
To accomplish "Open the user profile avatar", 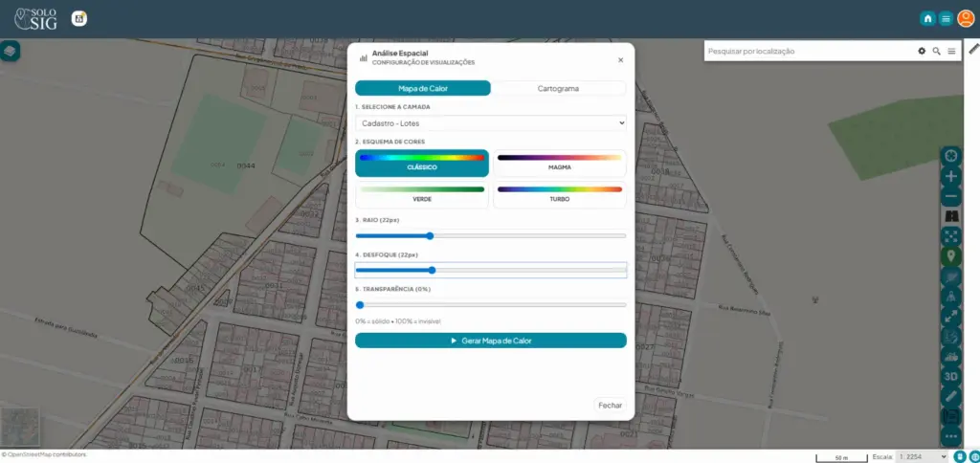I will click(966, 18).
